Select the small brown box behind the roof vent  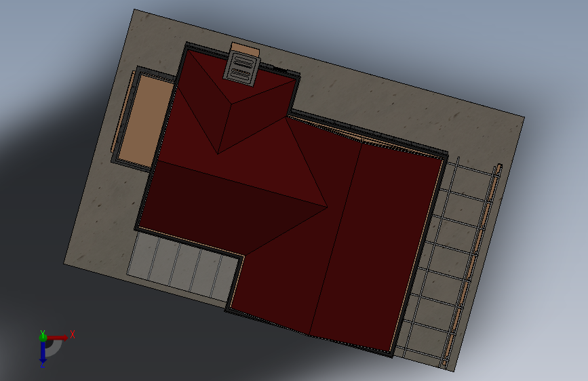point(246,49)
